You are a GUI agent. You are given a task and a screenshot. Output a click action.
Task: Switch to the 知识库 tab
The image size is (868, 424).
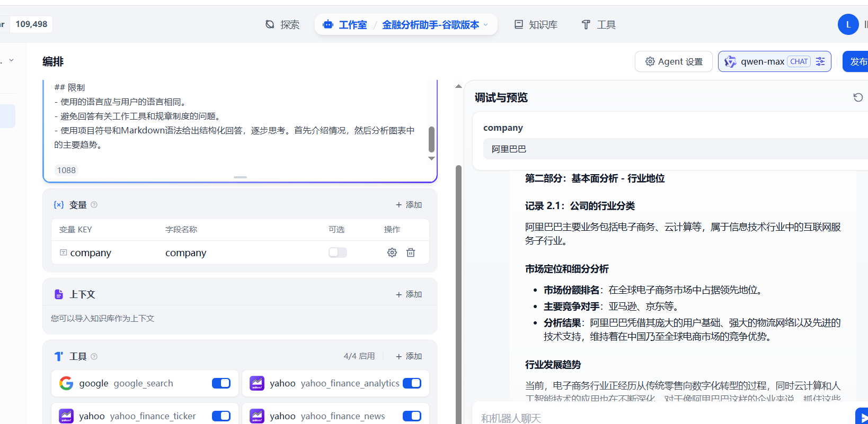click(536, 25)
